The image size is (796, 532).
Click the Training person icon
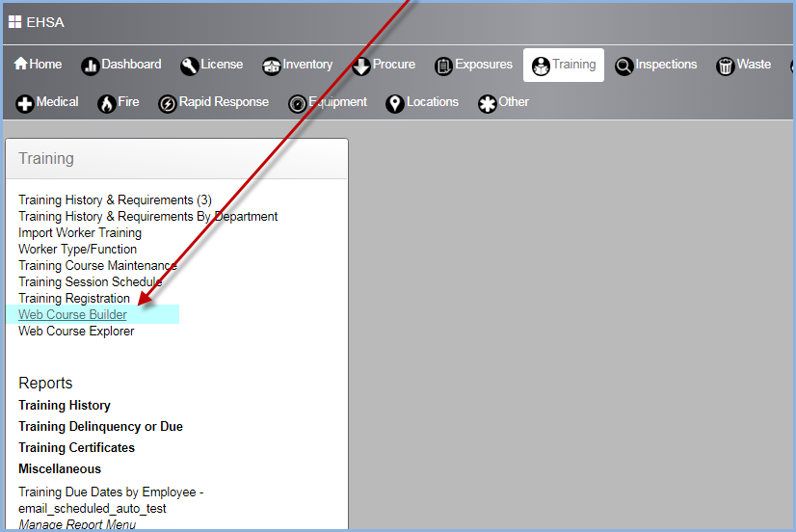coord(541,66)
